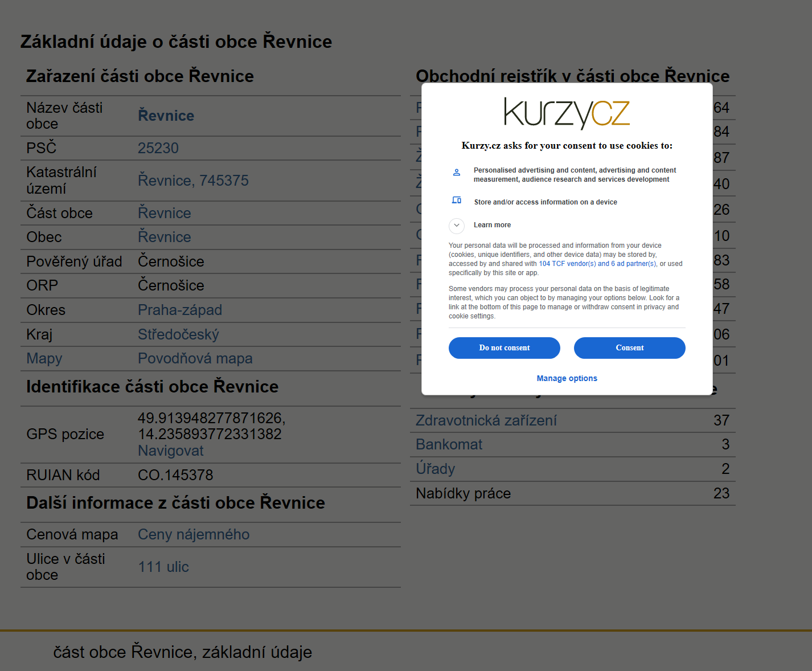
Task: Open Řevnice link in Část obce row
Action: pos(165,213)
